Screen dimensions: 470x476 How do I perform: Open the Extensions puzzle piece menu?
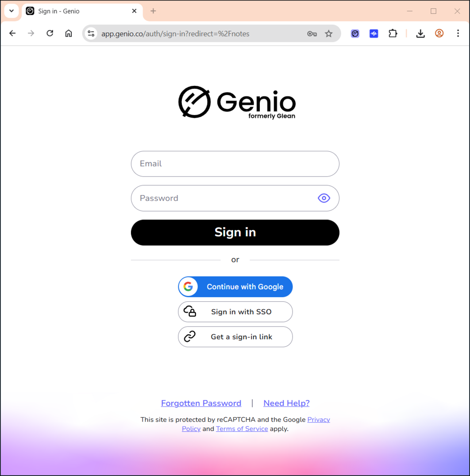click(x=393, y=33)
